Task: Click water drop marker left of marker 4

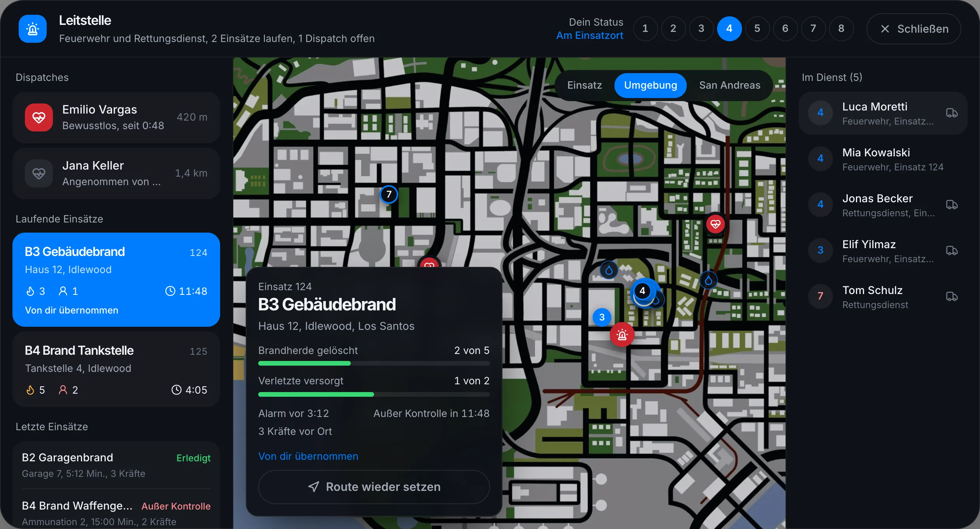Action: pyautogui.click(x=609, y=270)
